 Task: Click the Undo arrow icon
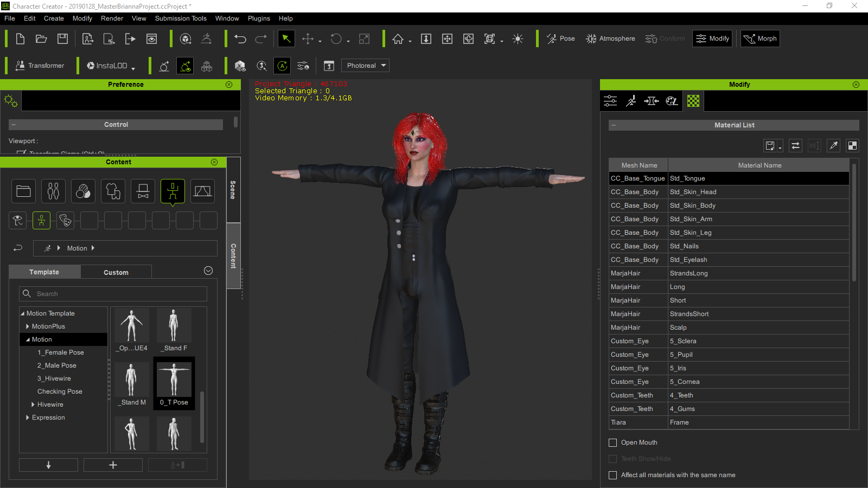240,38
